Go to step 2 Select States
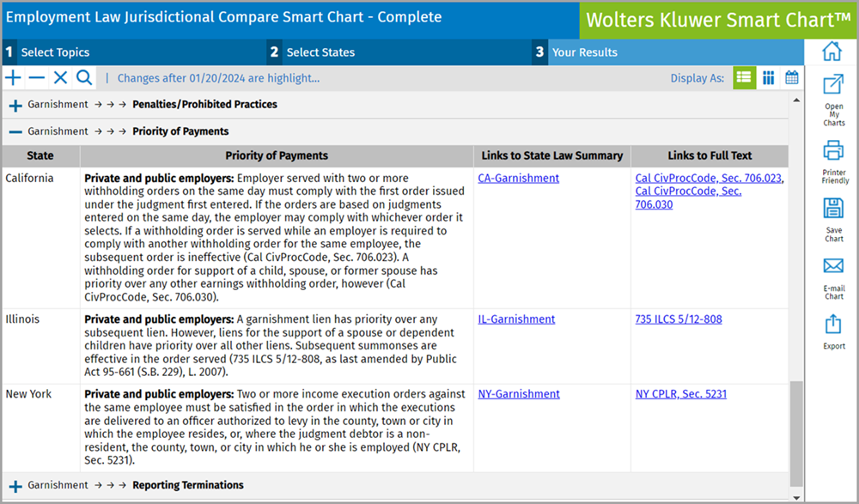Screen dimensions: 859x504 [399, 52]
